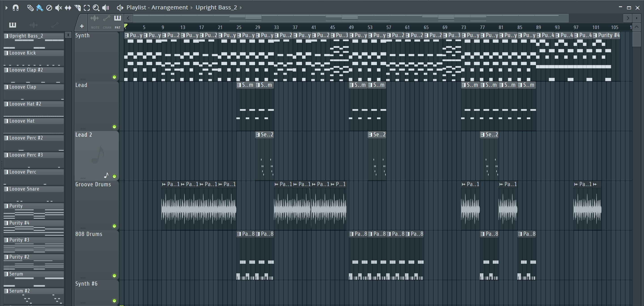Select the Slice tool
This screenshot has width=644, height=306.
pyautogui.click(x=78, y=8)
